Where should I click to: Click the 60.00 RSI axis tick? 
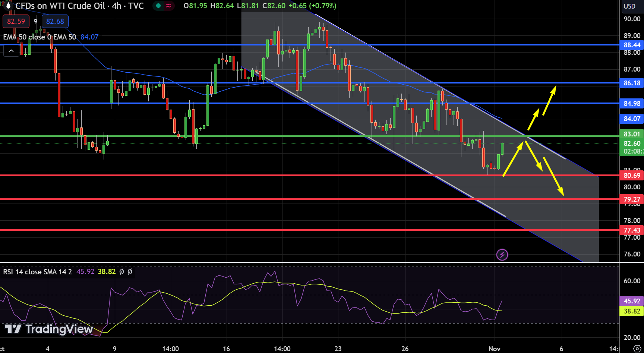[x=632, y=281]
